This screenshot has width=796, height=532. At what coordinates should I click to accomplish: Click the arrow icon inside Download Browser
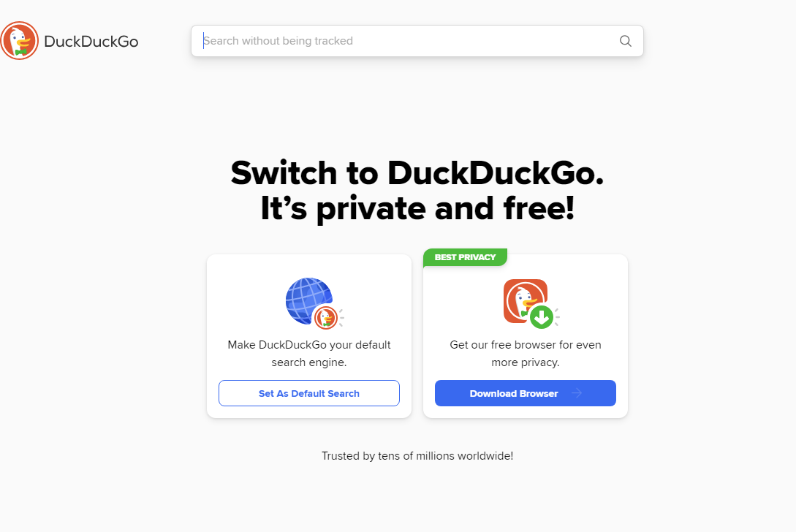pos(577,393)
